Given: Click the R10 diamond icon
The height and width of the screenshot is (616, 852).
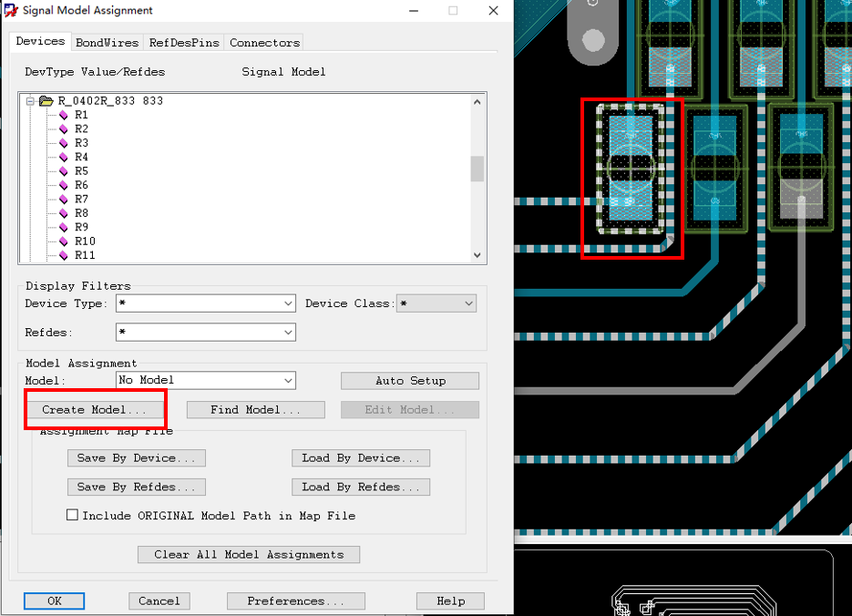Looking at the screenshot, I should coord(64,241).
